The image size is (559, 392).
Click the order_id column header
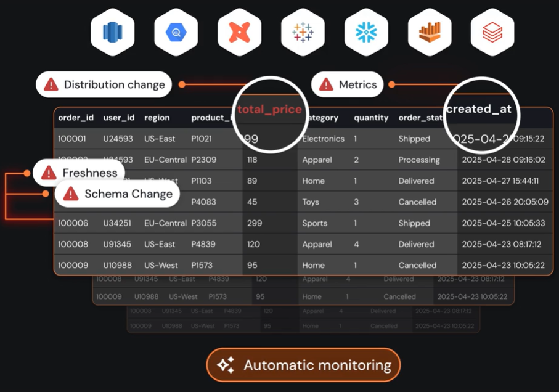[x=76, y=118]
